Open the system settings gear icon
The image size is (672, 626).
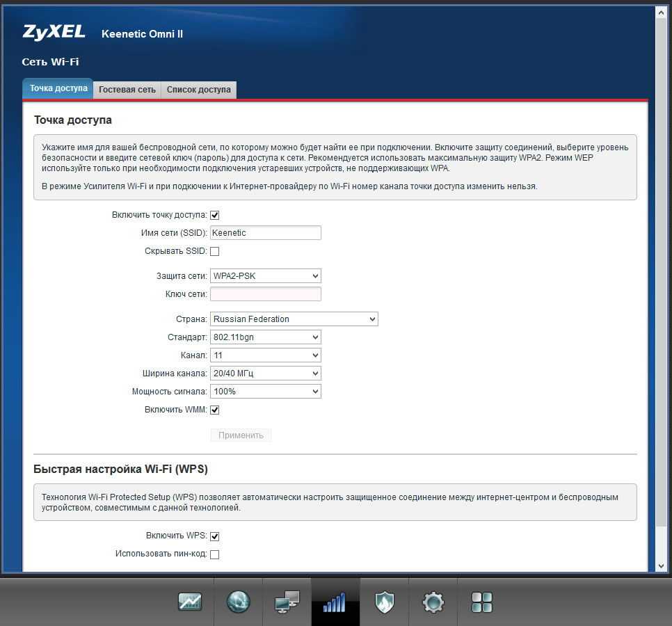click(433, 602)
